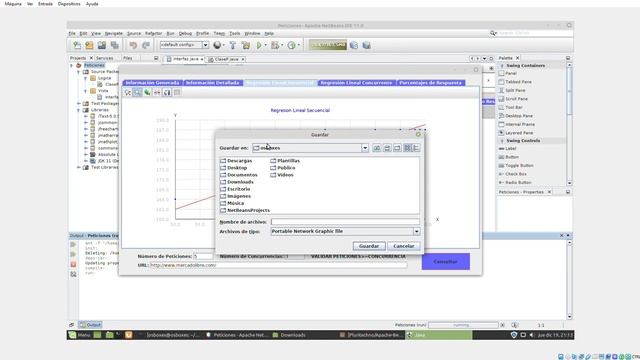Click the Open Project icon in NetBeans toolbar
The height and width of the screenshot is (360, 640).
pos(102,45)
